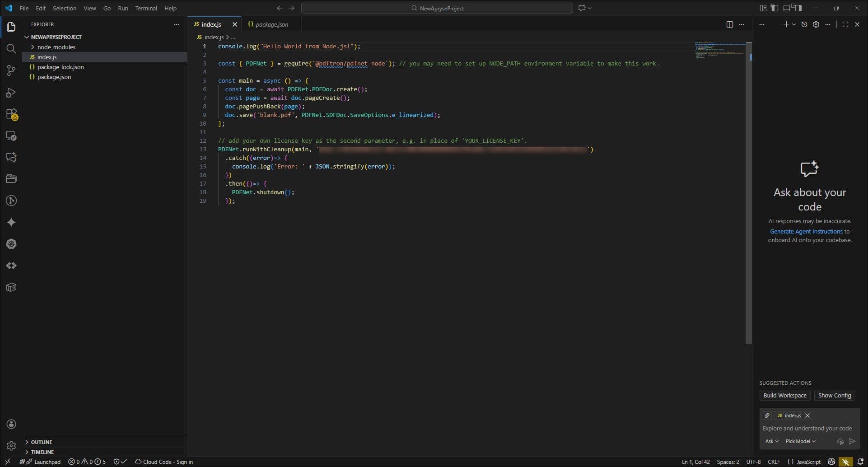Click the Generate Agent Instructions link

coord(807,231)
